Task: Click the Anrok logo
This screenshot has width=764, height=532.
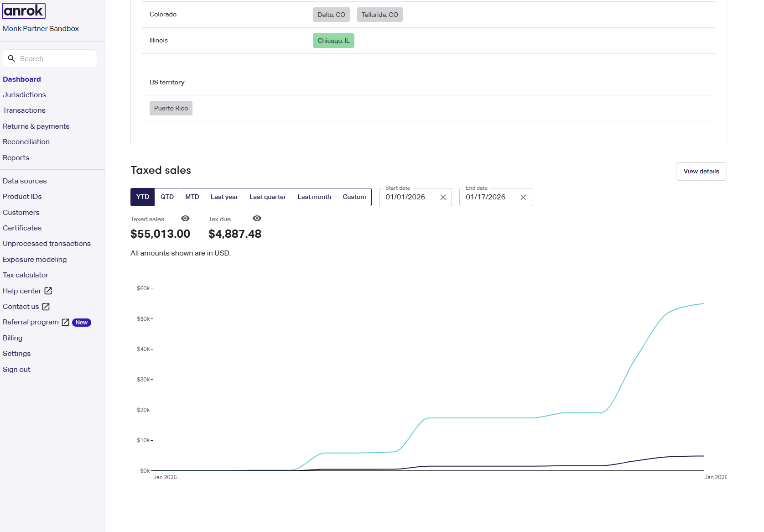Action: pos(24,10)
